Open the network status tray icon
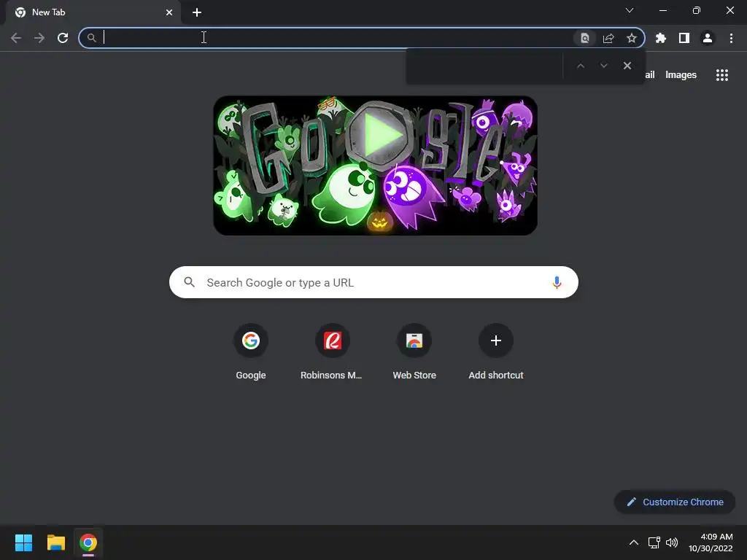This screenshot has height=560, width=747. tap(654, 542)
